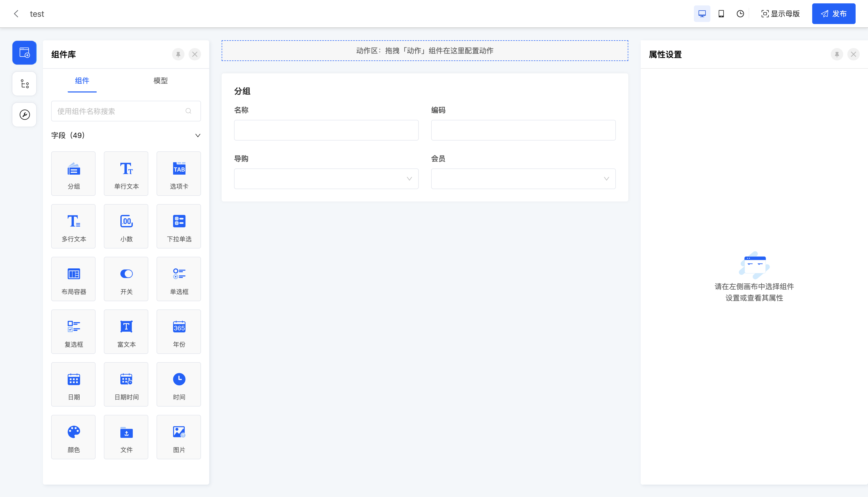Screen dimensions: 868x497
Task: Open the tree structure sidebar icon
Action: click(x=24, y=84)
